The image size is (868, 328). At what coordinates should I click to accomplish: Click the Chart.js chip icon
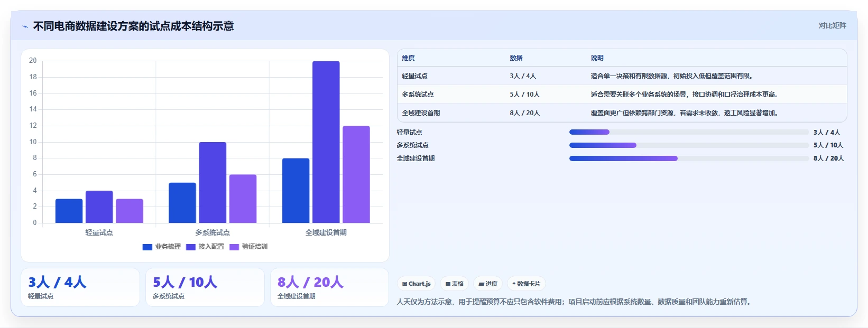[404, 284]
